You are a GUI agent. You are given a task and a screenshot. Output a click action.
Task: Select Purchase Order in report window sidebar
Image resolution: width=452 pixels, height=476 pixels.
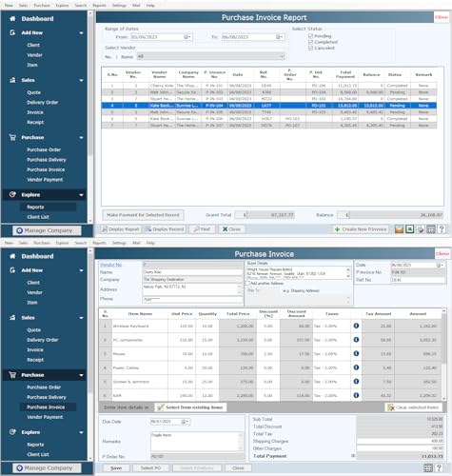pyautogui.click(x=44, y=149)
